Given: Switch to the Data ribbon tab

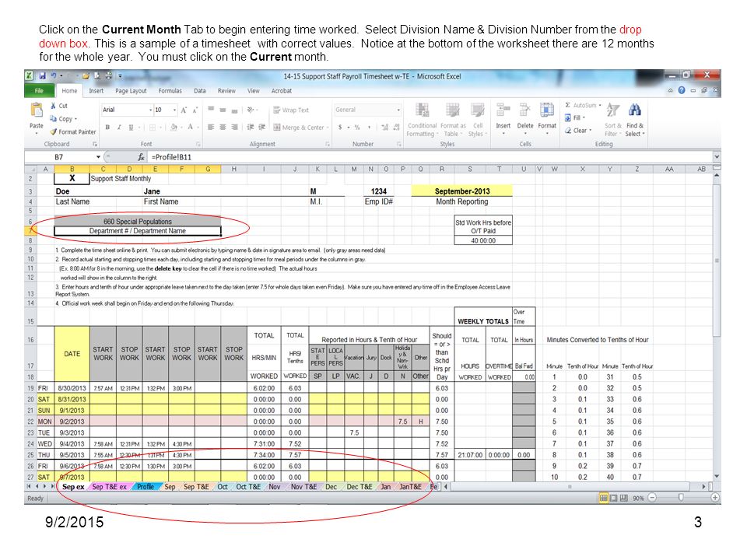Looking at the screenshot, I should (200, 90).
